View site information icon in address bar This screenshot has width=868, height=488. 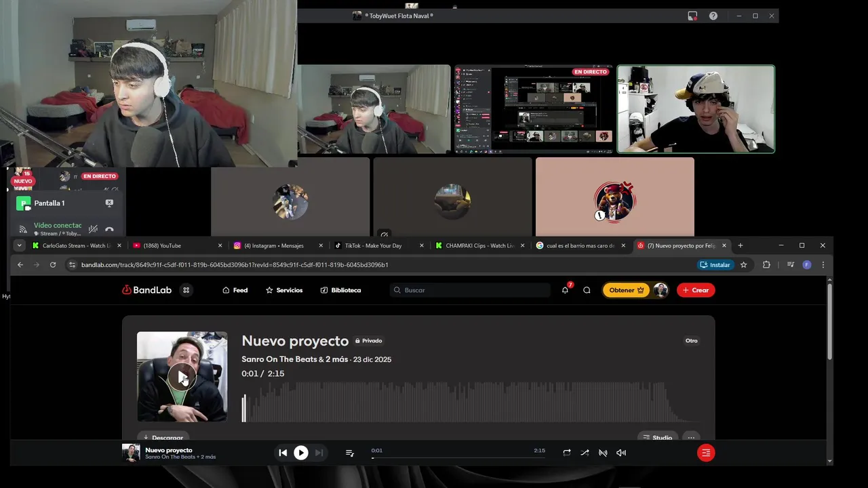pos(73,265)
